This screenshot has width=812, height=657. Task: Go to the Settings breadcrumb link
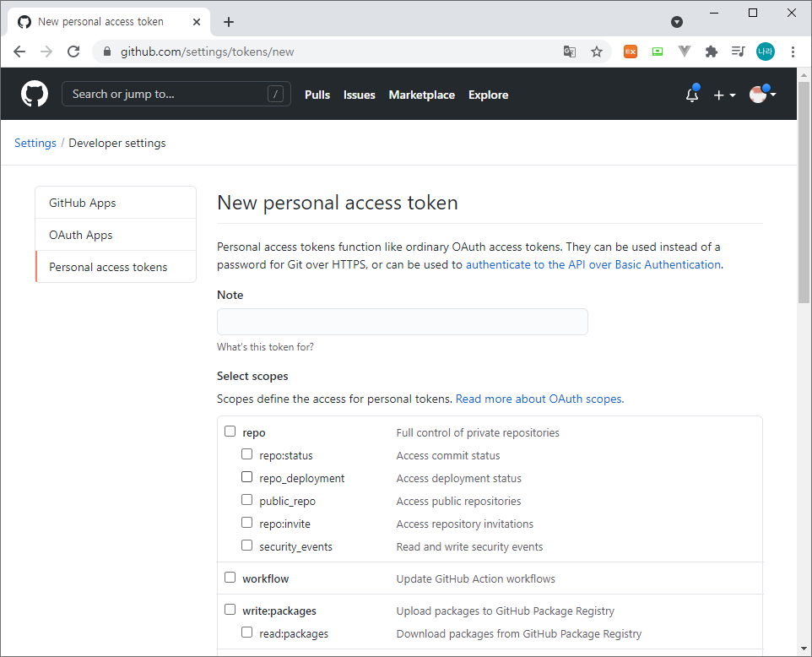[x=35, y=143]
